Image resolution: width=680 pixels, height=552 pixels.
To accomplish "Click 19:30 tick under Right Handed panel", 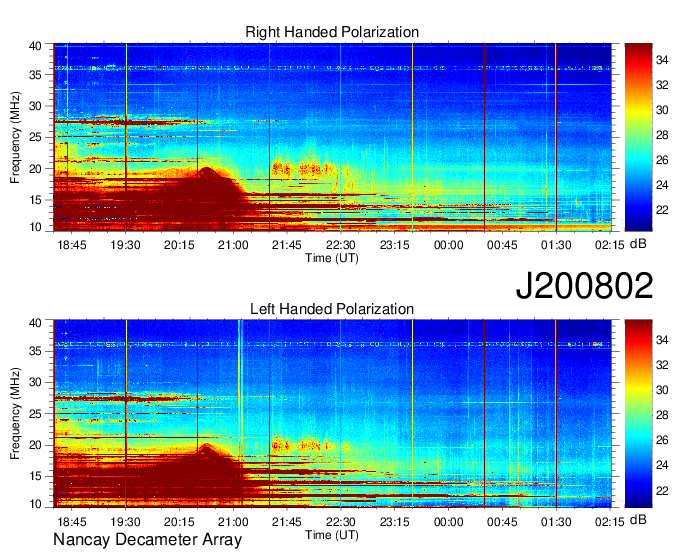I will pyautogui.click(x=126, y=245).
